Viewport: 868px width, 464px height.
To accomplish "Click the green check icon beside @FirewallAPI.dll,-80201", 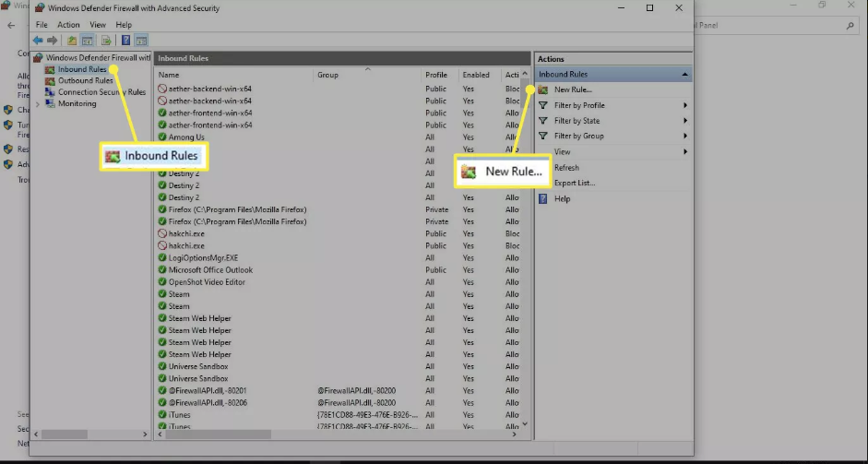I will [162, 390].
